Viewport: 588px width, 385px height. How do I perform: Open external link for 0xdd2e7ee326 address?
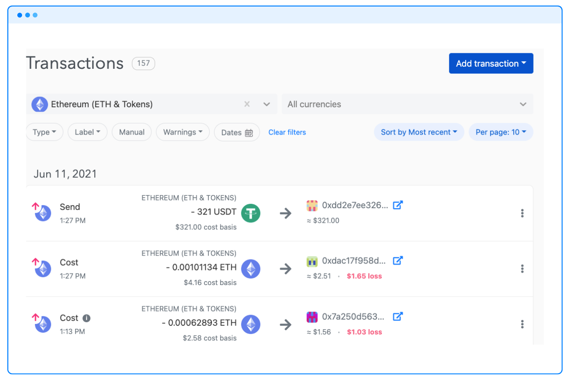(398, 205)
